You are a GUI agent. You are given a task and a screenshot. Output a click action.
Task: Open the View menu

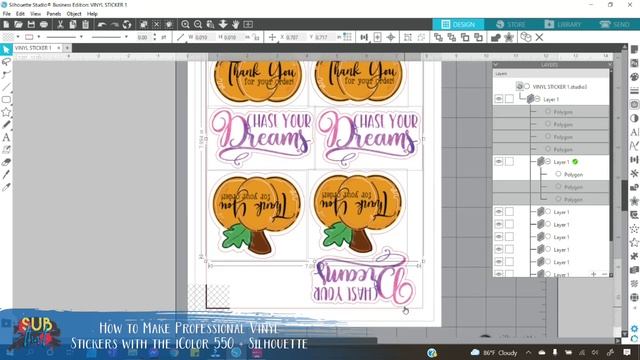pyautogui.click(x=36, y=14)
